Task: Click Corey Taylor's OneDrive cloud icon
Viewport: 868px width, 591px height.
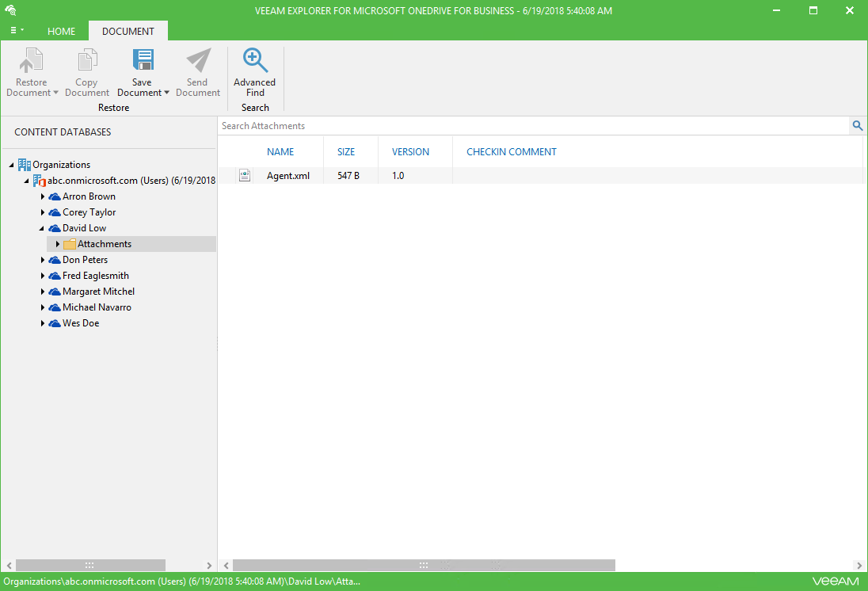Action: point(54,212)
